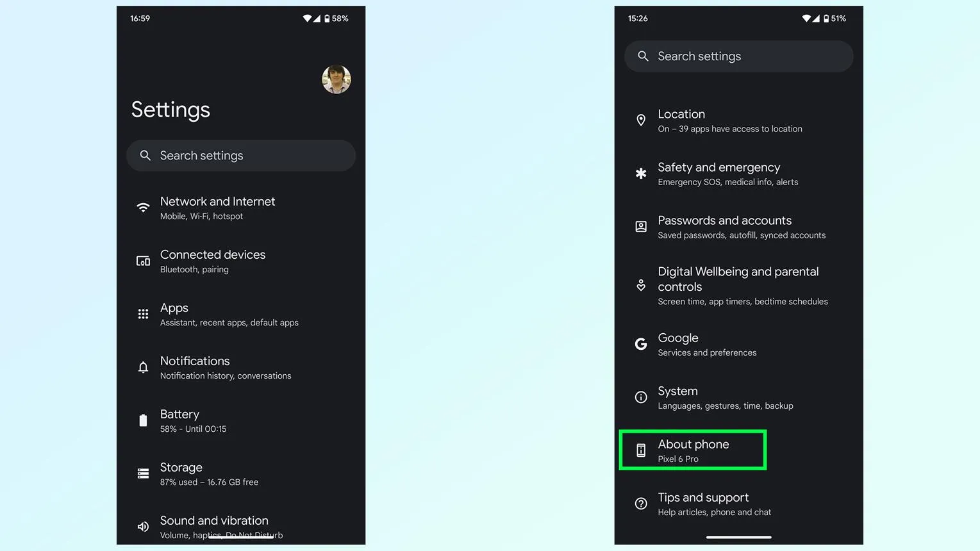Tap the Sound and vibration speaker icon
Image resolution: width=980 pixels, height=551 pixels.
(x=143, y=527)
